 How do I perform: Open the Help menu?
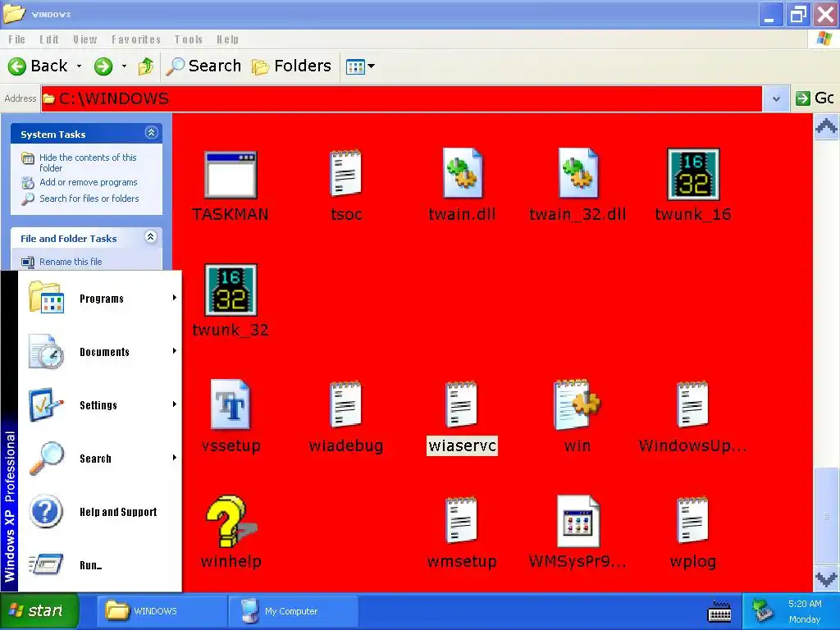tap(228, 39)
